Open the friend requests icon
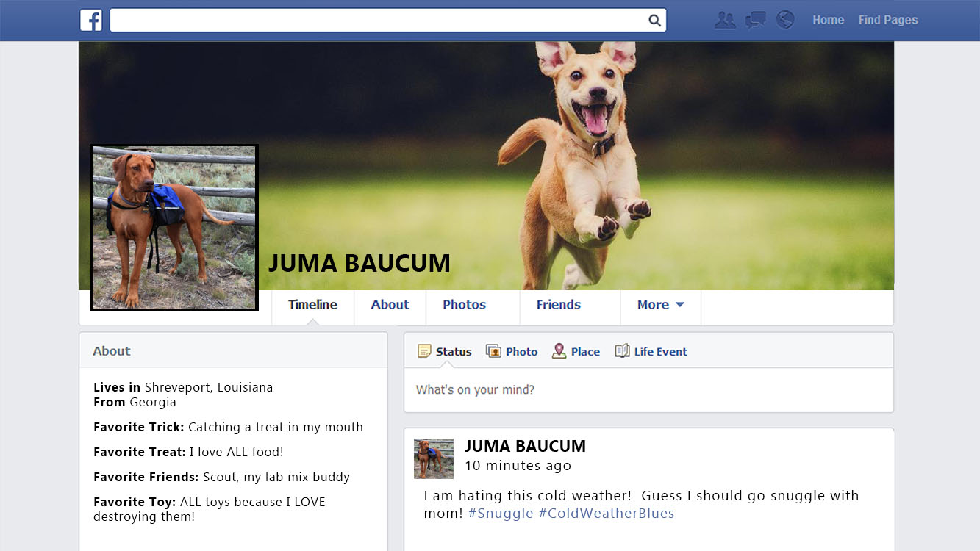This screenshot has height=551, width=980. 725,21
